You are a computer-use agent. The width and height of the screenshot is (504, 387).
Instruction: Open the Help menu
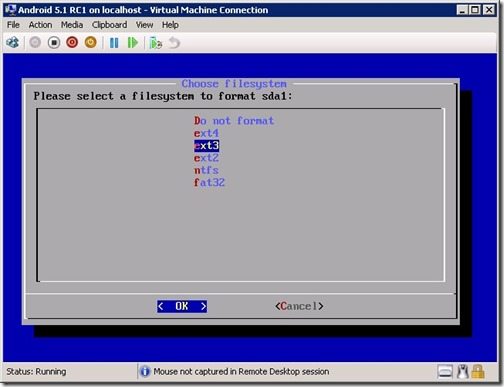[x=170, y=25]
